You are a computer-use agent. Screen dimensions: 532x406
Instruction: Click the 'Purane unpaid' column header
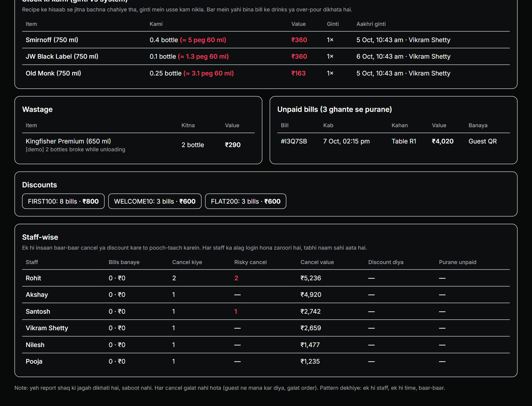click(x=457, y=262)
